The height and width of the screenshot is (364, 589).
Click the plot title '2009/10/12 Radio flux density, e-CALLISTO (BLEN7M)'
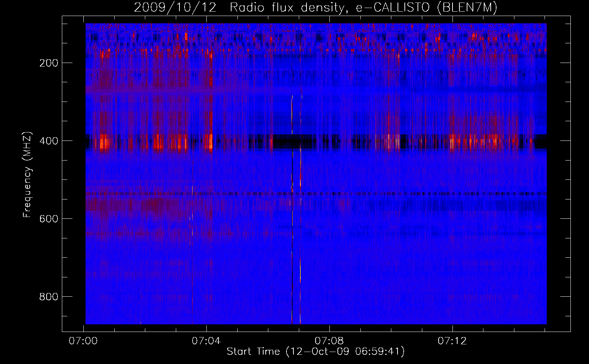click(316, 8)
